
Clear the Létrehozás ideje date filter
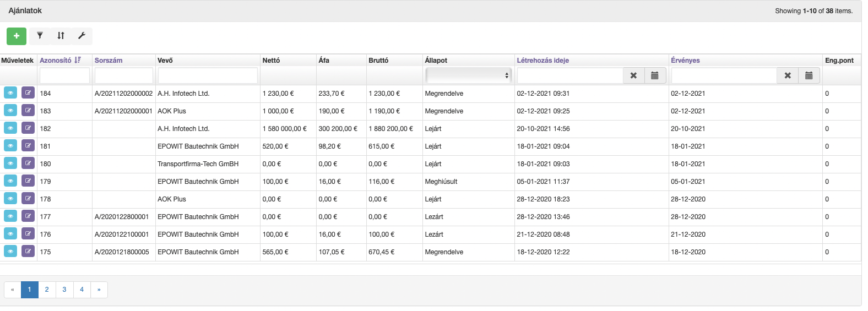pyautogui.click(x=633, y=75)
